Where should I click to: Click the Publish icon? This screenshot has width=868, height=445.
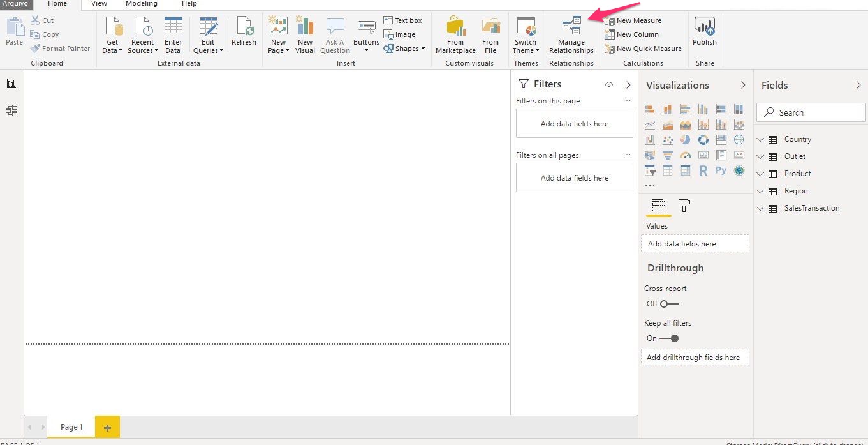(704, 32)
